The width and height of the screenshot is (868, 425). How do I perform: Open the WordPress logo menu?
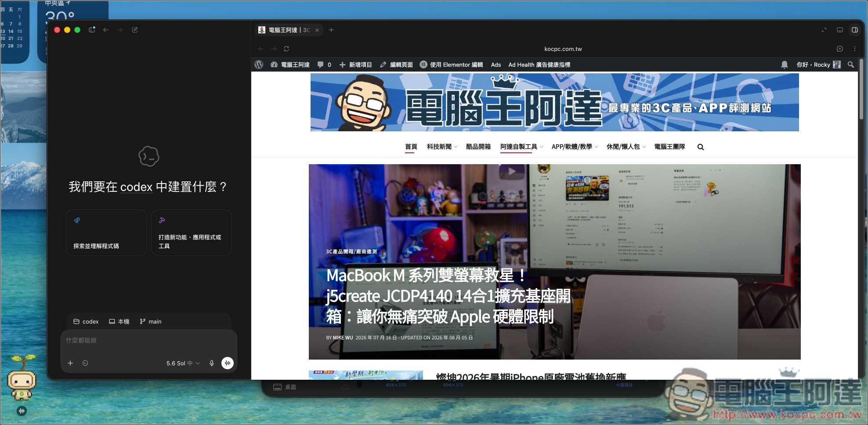pos(259,65)
